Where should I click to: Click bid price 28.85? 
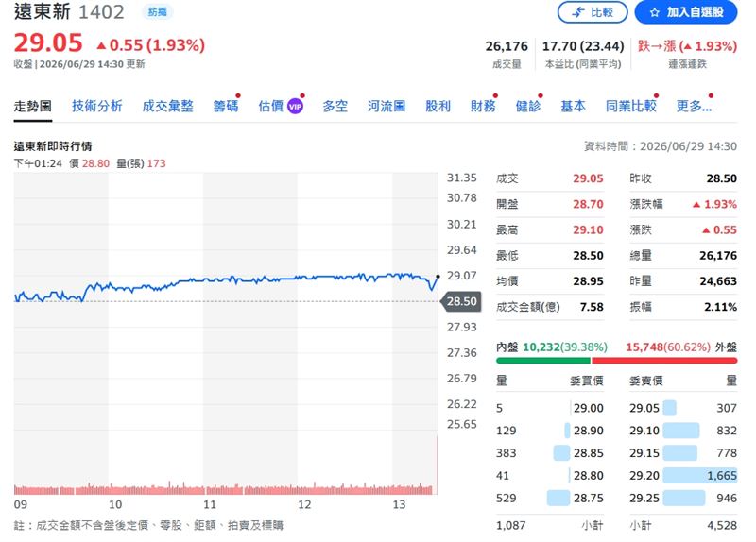pyautogui.click(x=588, y=453)
